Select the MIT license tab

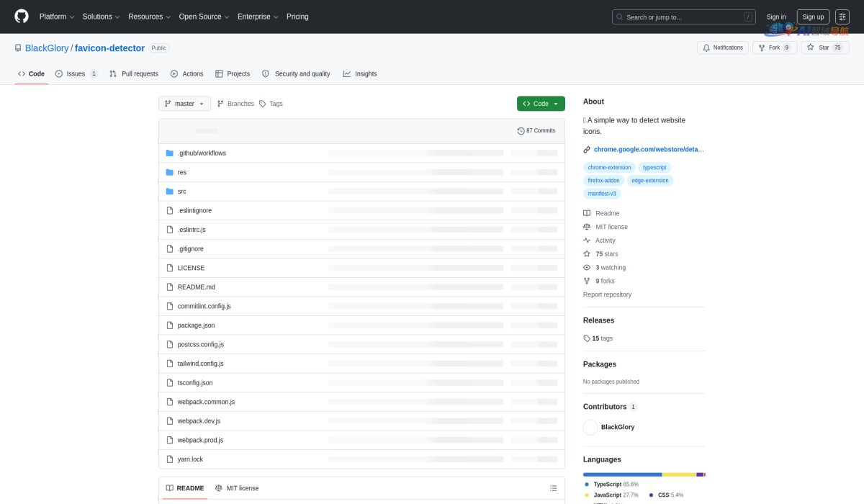click(x=237, y=488)
